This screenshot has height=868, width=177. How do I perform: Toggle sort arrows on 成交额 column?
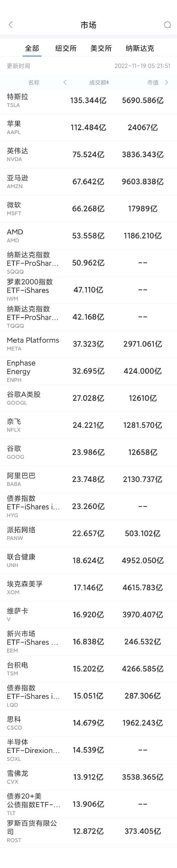click(x=108, y=82)
